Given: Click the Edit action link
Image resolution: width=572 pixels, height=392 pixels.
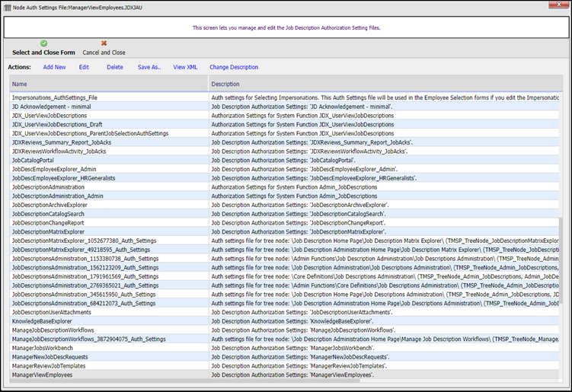Looking at the screenshot, I should click(x=84, y=67).
